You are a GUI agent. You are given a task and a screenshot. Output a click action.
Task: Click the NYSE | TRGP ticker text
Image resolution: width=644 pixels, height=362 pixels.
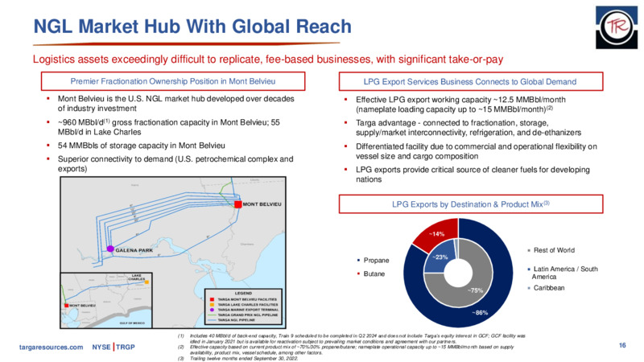pyautogui.click(x=114, y=347)
